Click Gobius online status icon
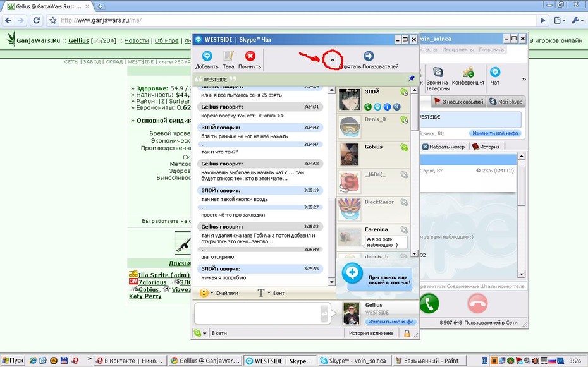The height and width of the screenshot is (367, 588). [404, 147]
